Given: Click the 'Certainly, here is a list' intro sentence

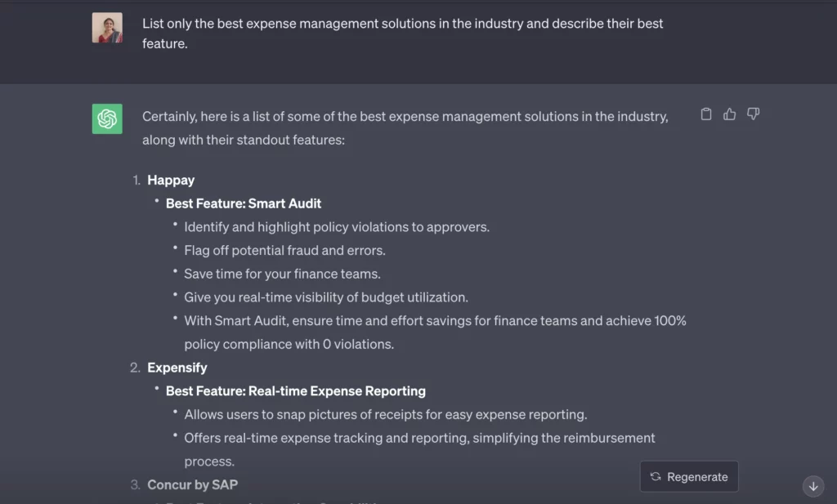Looking at the screenshot, I should (405, 128).
